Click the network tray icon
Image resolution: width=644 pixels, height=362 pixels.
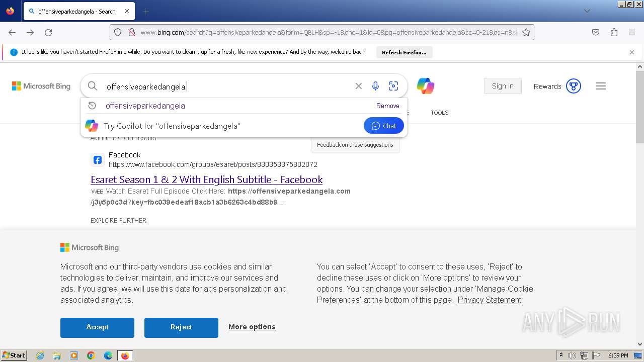584,355
